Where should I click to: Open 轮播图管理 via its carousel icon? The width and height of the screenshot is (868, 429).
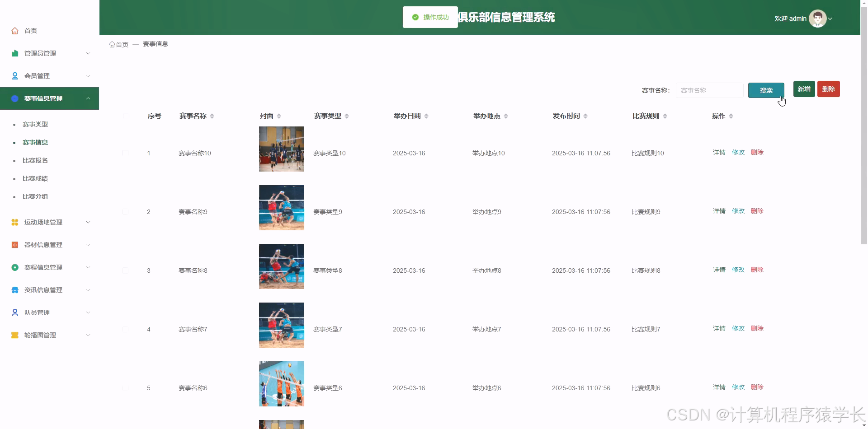(15, 335)
